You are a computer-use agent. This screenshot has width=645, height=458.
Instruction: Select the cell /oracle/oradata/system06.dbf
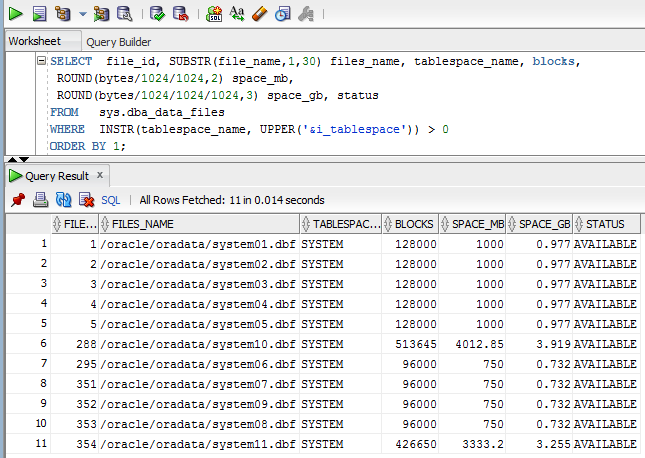tap(198, 365)
